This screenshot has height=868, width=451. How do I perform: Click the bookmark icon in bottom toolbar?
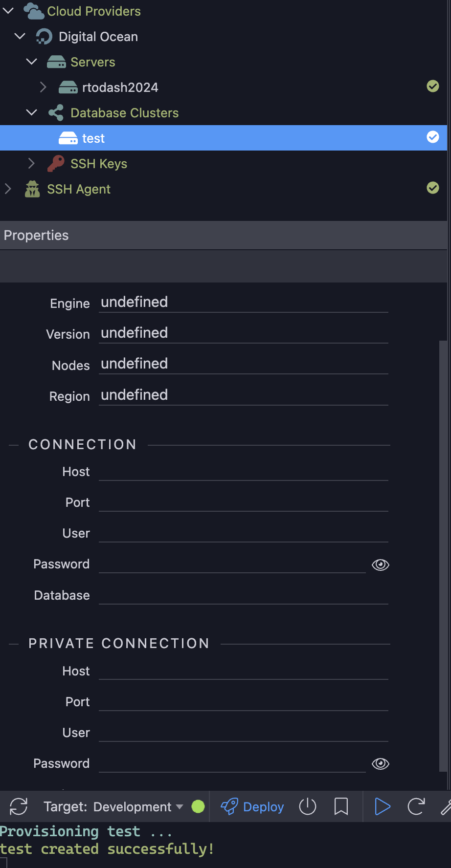pyautogui.click(x=341, y=806)
